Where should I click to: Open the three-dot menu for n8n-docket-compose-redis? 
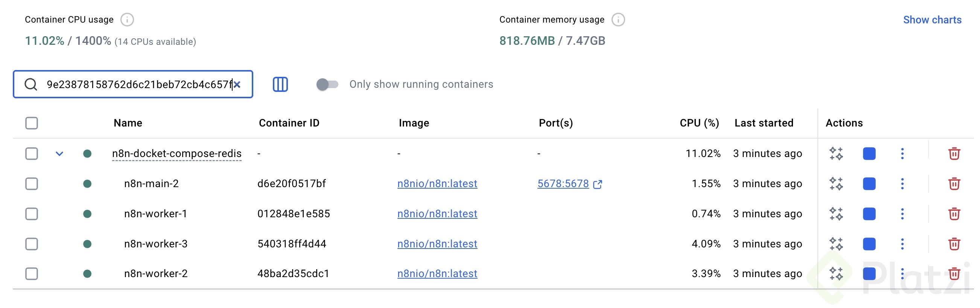[x=902, y=154]
